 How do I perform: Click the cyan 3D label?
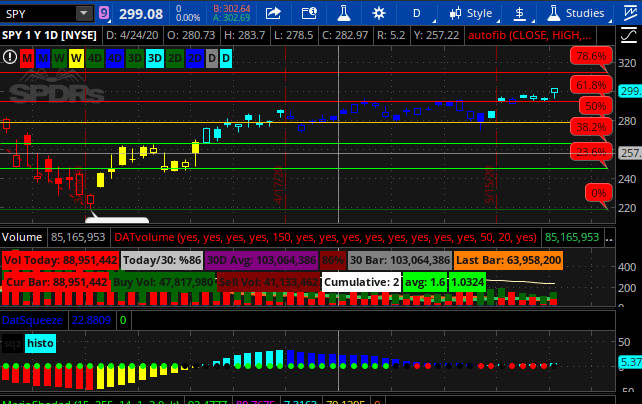pos(155,59)
